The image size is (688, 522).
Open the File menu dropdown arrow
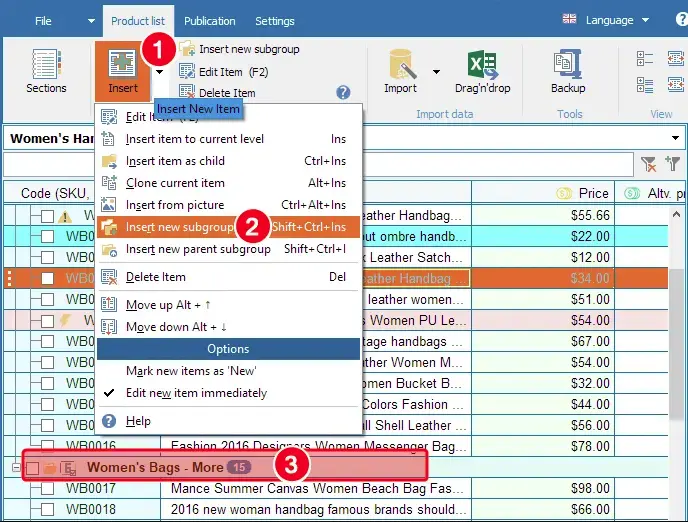(91, 21)
